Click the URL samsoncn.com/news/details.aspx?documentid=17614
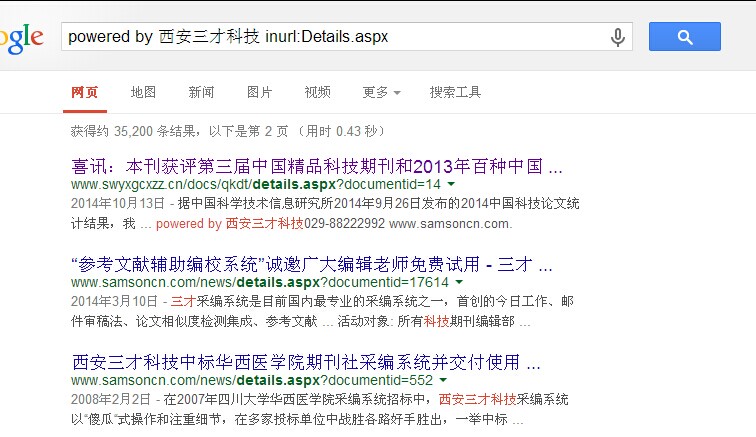Image resolution: width=756 pixels, height=437 pixels. [259, 282]
